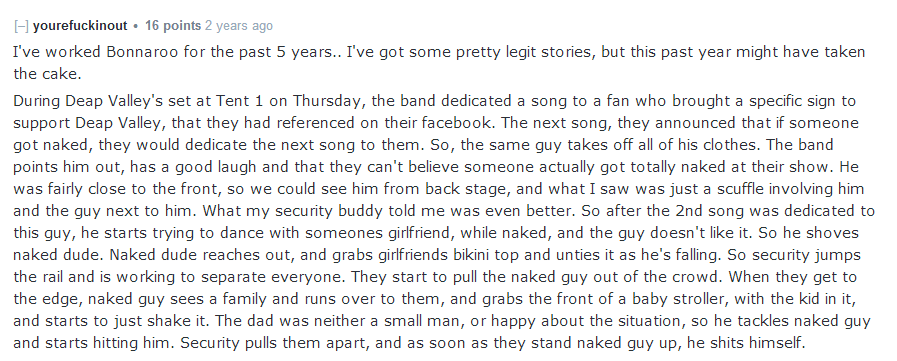The image size is (897, 361).
Task: Collapse the comment with the [–] toggle
Action: [x=21, y=26]
